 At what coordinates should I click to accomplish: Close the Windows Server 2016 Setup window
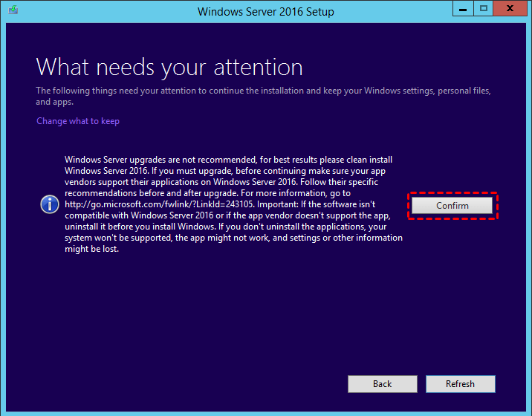[510, 10]
